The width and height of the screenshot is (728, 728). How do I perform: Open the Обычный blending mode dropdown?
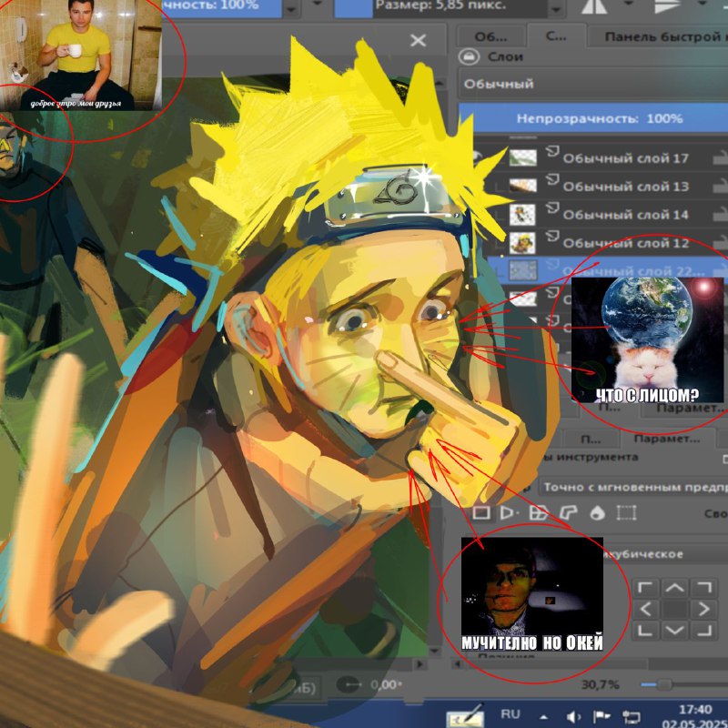coord(593,84)
